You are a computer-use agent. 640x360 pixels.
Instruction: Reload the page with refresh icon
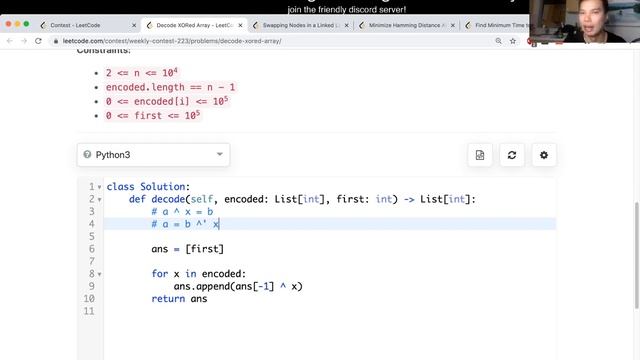[x=38, y=41]
